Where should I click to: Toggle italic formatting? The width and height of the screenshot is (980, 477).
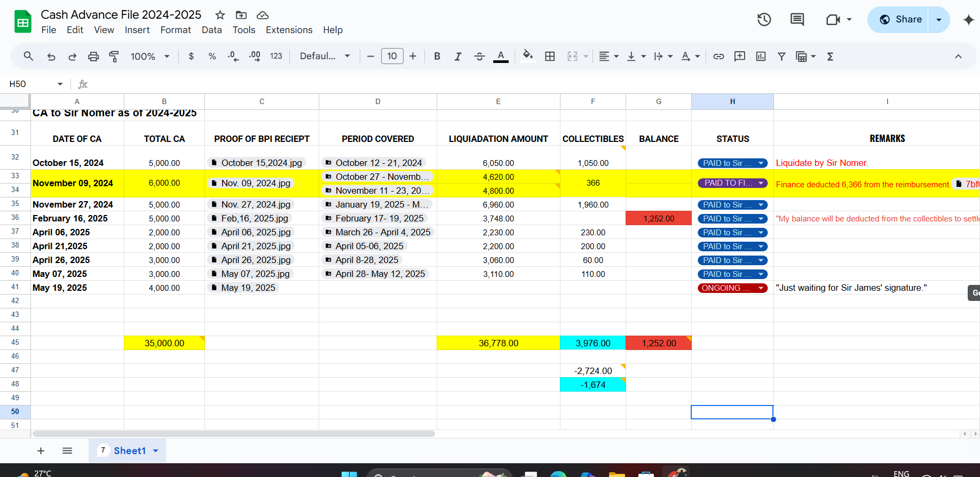[458, 56]
